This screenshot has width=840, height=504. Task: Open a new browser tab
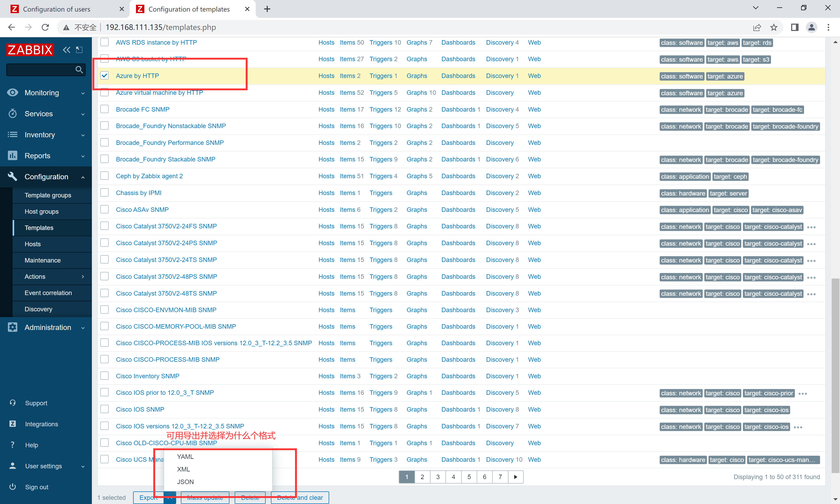point(267,9)
